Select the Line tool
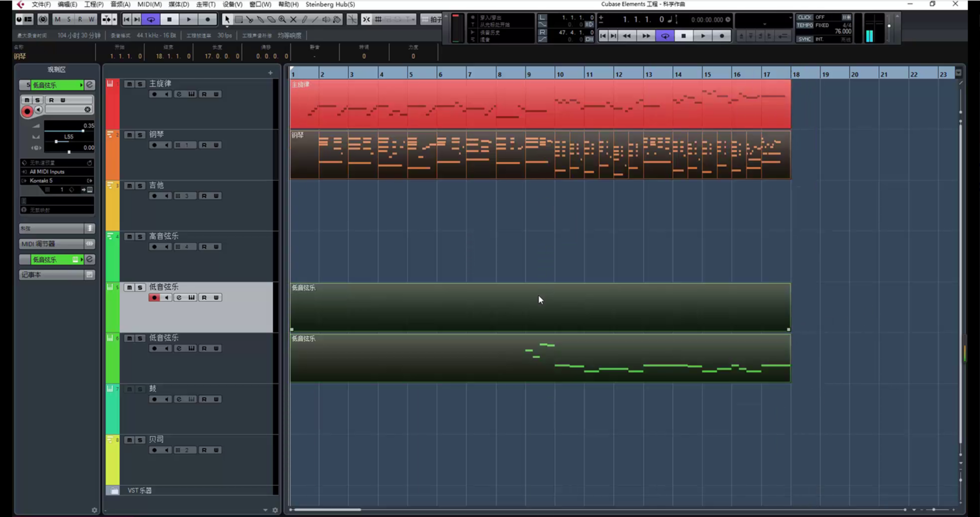 pyautogui.click(x=315, y=19)
